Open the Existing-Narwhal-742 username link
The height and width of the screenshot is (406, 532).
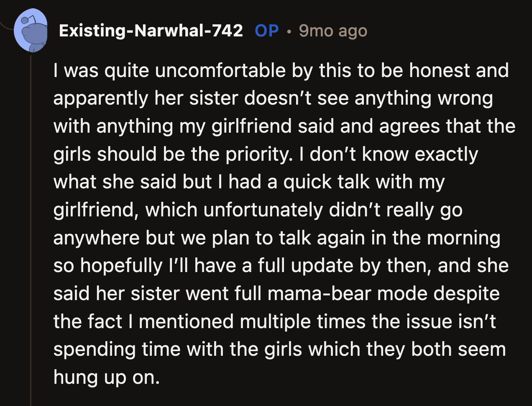(152, 31)
